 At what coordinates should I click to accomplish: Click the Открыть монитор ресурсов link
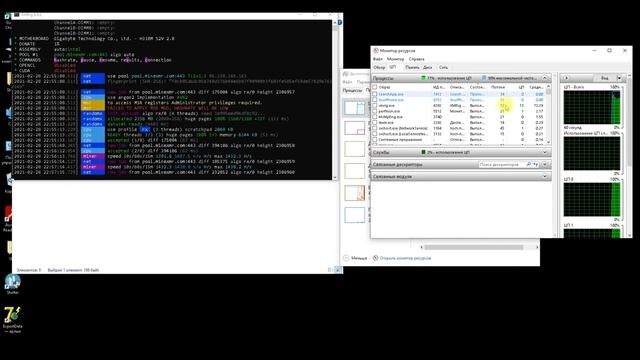tap(405, 258)
